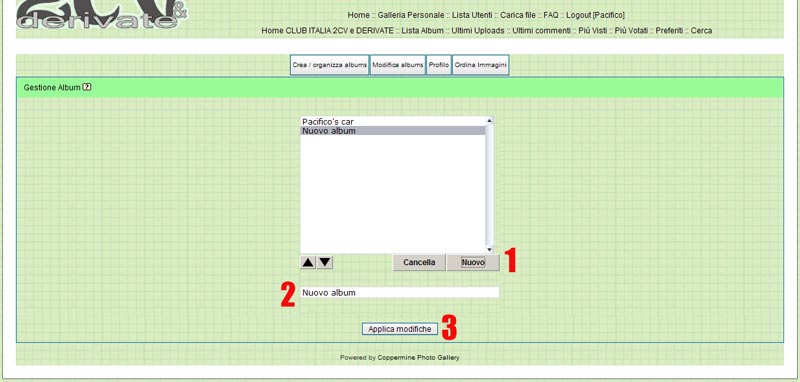Click the Cancella button
Screen dimensions: 800x382
click(x=419, y=262)
